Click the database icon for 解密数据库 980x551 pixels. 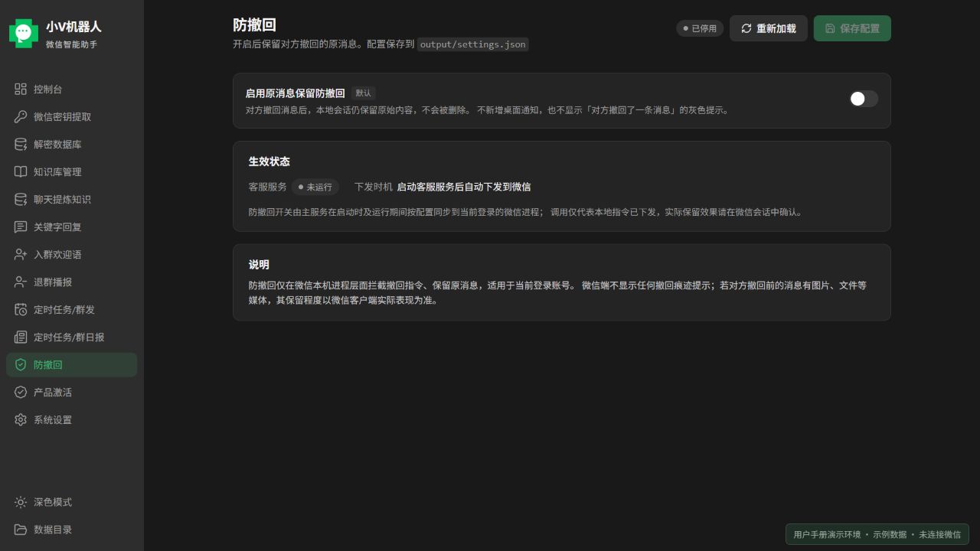(x=21, y=144)
